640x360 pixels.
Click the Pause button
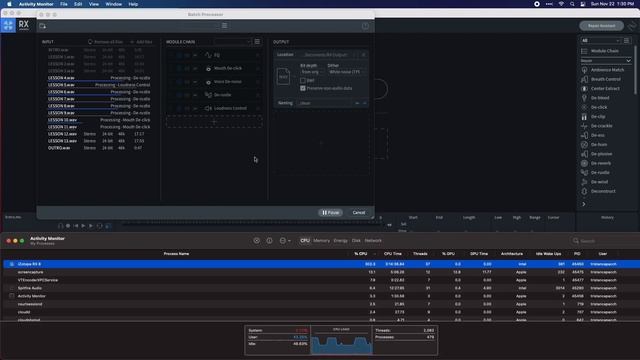[330, 213]
